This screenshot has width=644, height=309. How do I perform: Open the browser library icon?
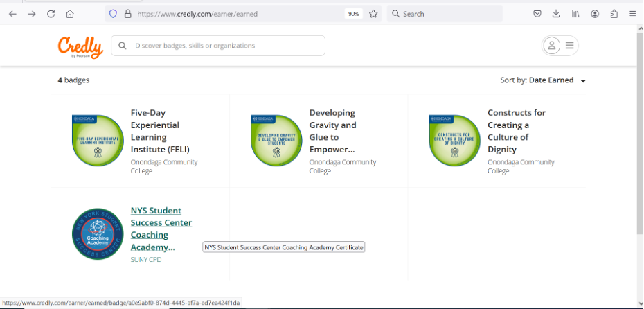(x=575, y=14)
